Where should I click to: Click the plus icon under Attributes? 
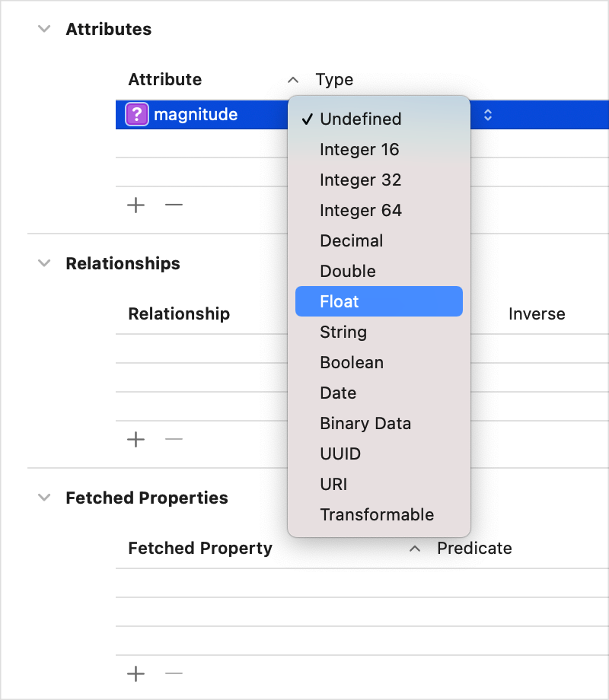point(136,205)
